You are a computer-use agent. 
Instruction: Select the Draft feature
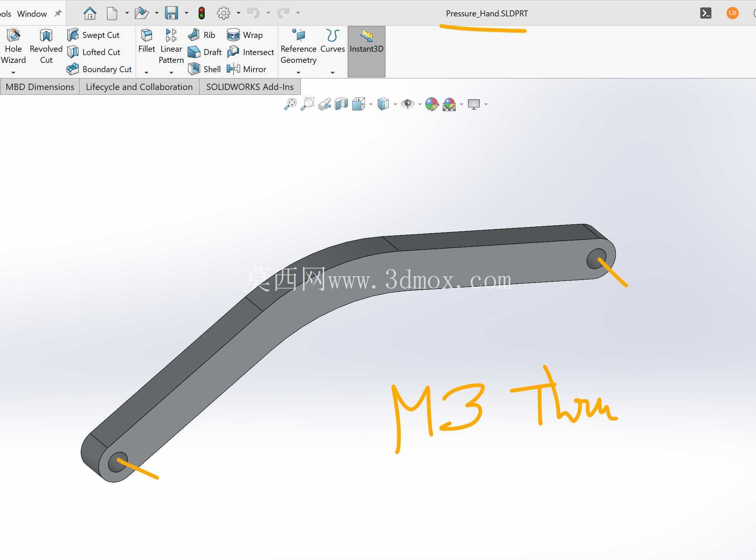point(205,52)
